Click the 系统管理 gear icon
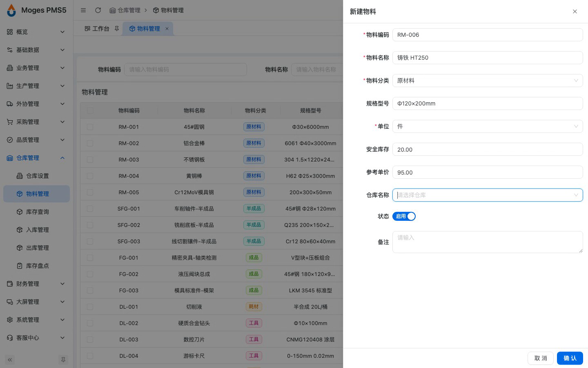Image resolution: width=588 pixels, height=368 pixels. pyautogui.click(x=10, y=320)
